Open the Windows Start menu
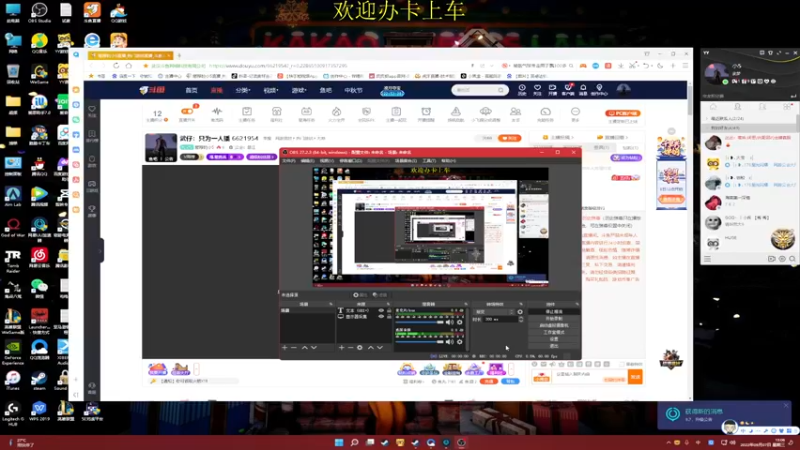The image size is (800, 450). click(339, 442)
